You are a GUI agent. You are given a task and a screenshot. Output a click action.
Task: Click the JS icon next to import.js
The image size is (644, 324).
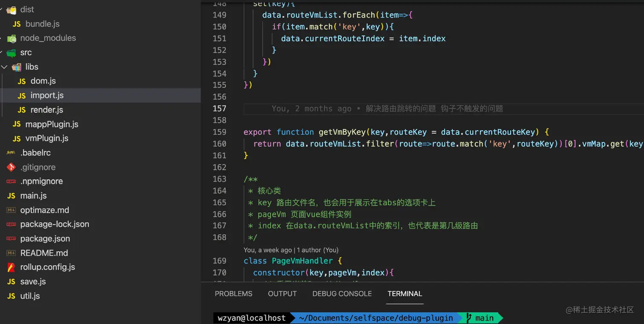(22, 96)
